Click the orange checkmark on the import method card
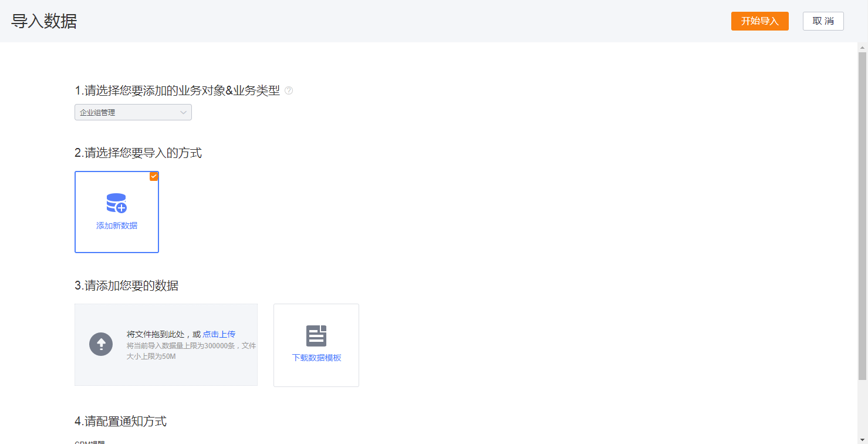The width and height of the screenshot is (868, 444). 154,176
